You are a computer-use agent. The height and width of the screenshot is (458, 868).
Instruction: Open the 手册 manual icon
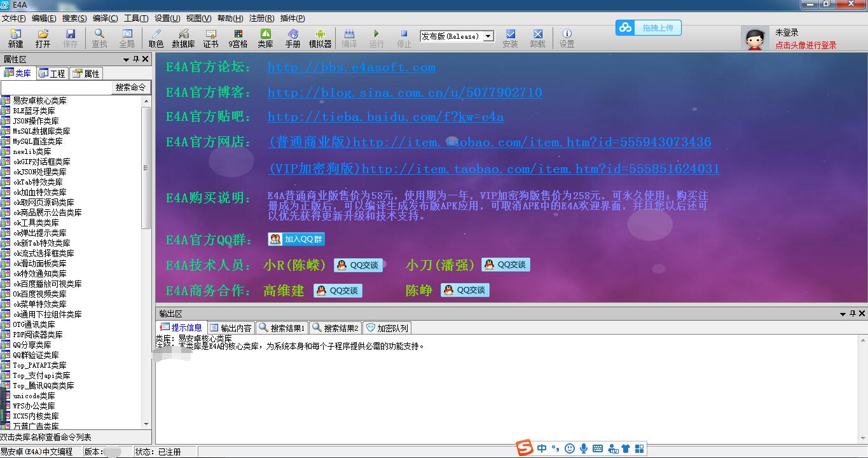293,38
